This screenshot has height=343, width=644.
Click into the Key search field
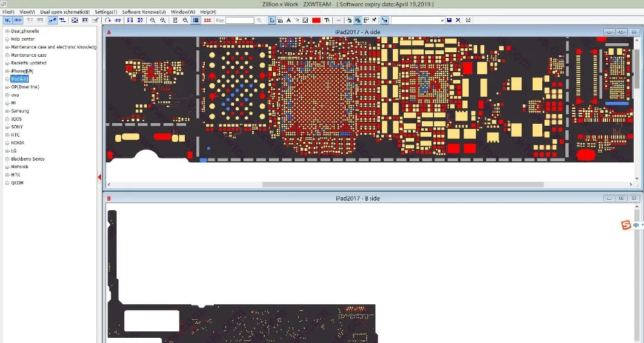tap(240, 20)
